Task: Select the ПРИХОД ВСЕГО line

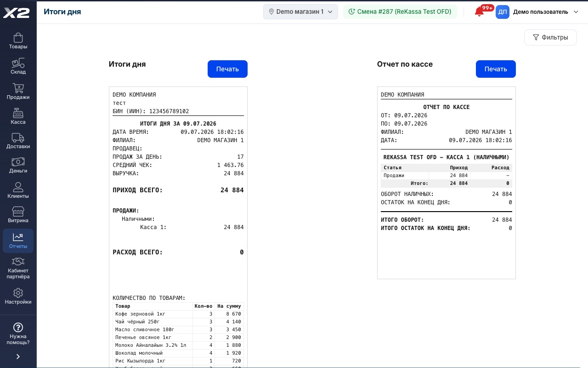Action: coord(178,190)
